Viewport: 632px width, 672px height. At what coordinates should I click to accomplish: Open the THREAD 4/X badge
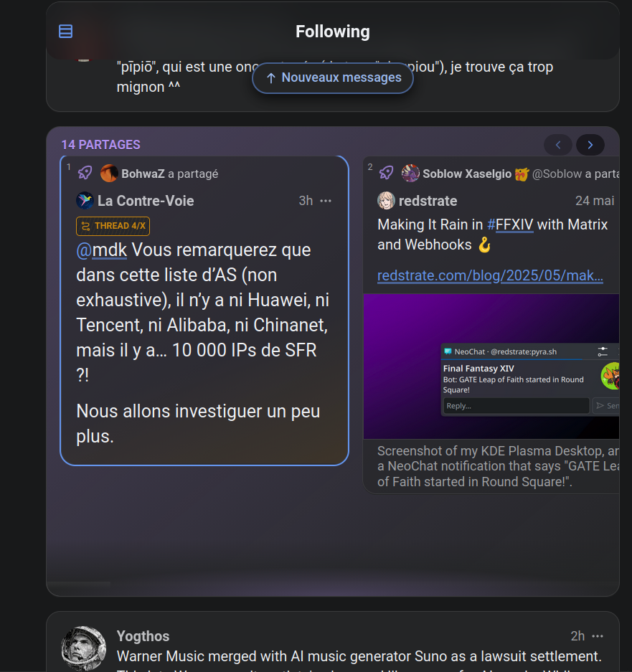tap(113, 226)
